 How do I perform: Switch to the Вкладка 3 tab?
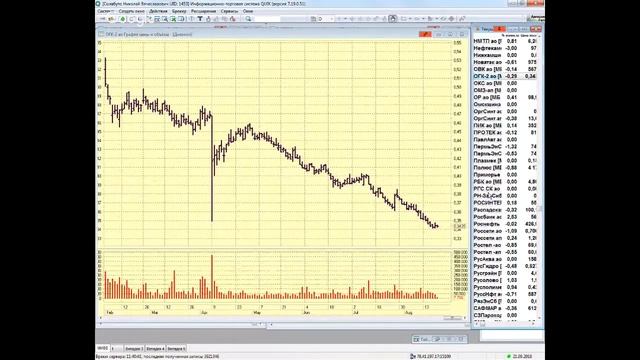pos(134,349)
